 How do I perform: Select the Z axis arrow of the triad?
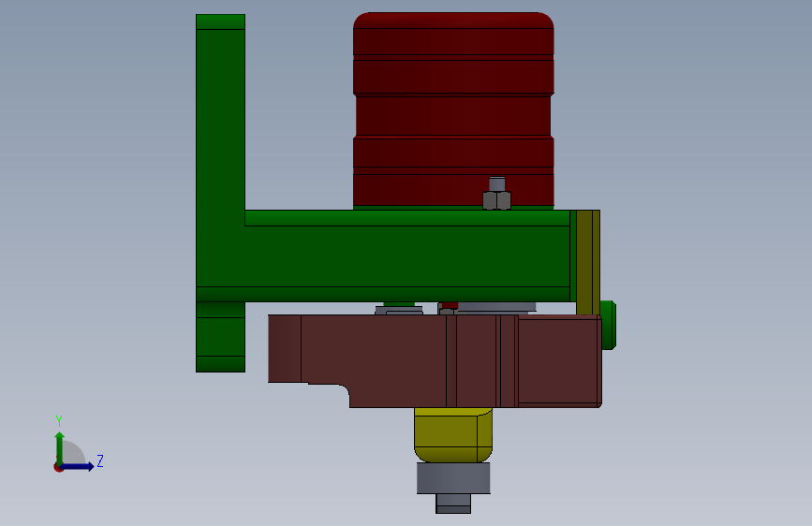78,466
